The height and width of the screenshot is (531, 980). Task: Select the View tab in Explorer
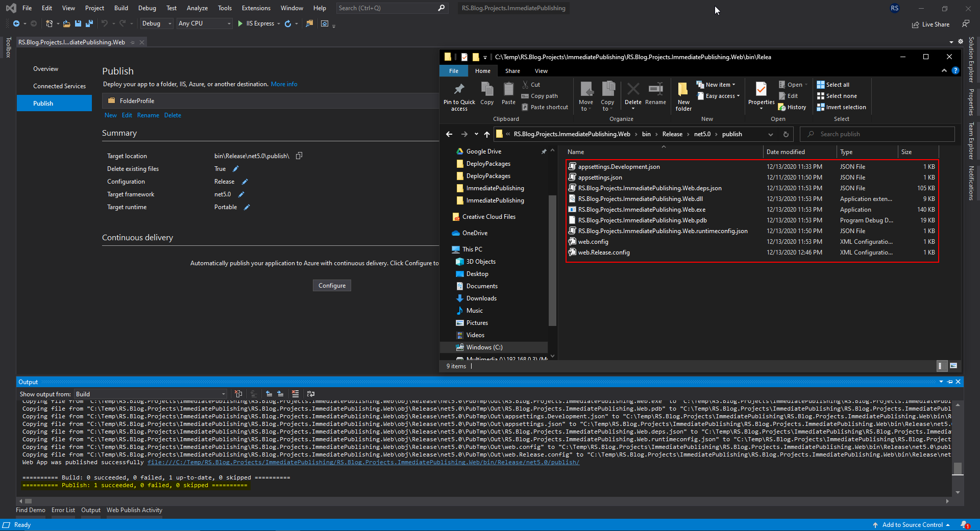tap(541, 71)
